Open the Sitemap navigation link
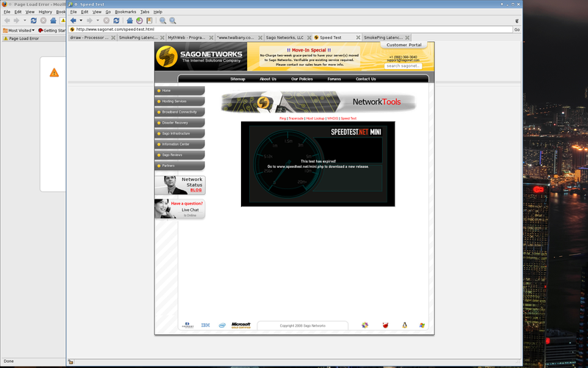 point(237,79)
